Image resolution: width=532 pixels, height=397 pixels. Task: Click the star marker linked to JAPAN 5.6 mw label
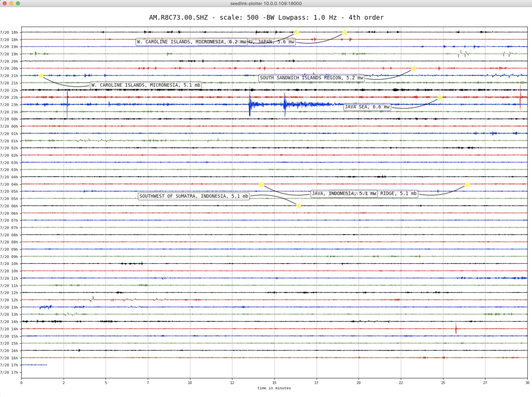(345, 32)
